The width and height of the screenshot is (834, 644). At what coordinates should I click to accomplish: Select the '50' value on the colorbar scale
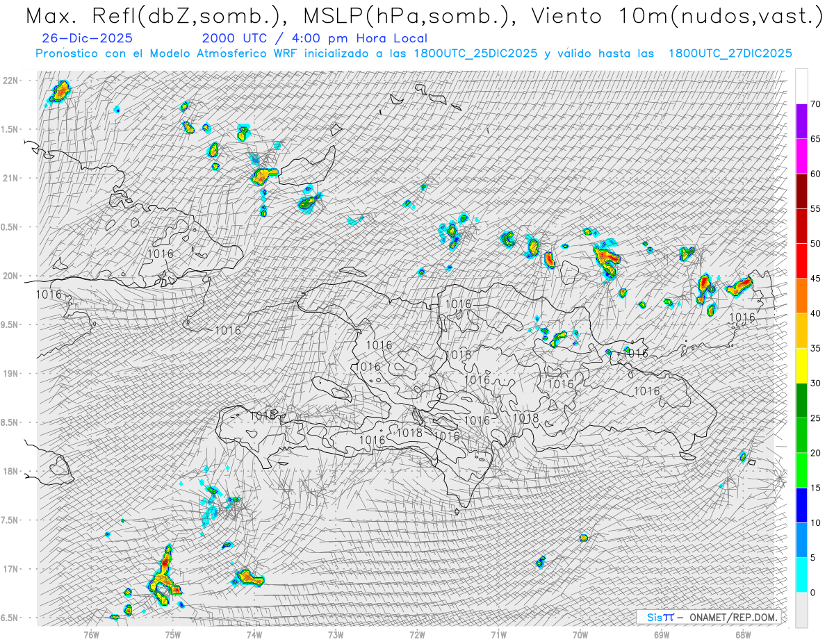816,244
